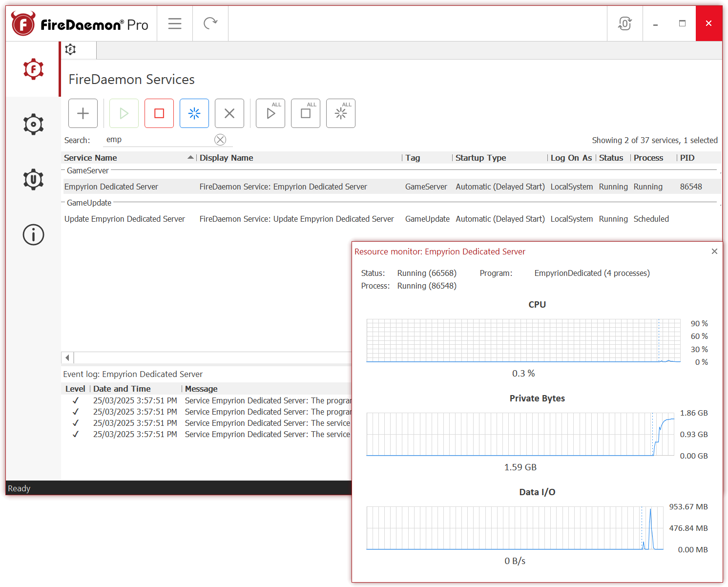
Task: Sort by Startup Type column header
Action: pos(500,158)
